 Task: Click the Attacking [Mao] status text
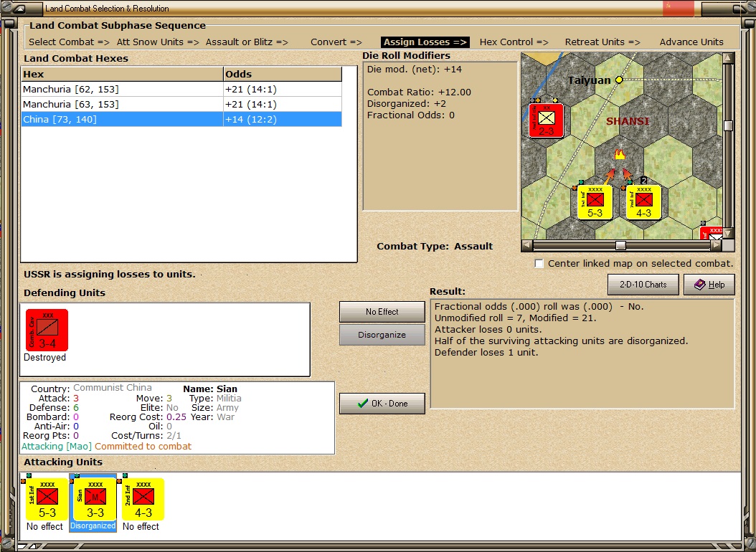pyautogui.click(x=57, y=447)
